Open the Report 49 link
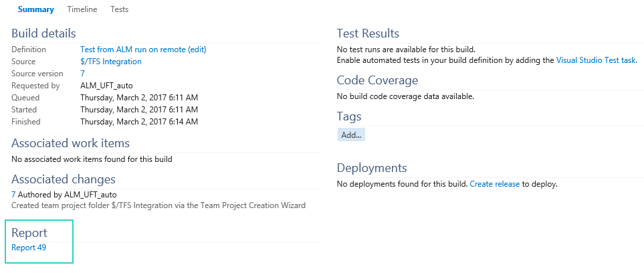Screen dimensions: 644x273 click(x=29, y=248)
